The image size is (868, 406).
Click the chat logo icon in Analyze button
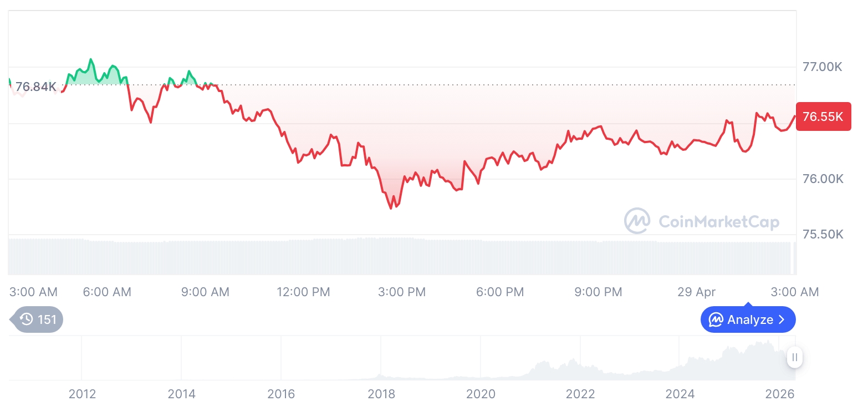click(716, 319)
